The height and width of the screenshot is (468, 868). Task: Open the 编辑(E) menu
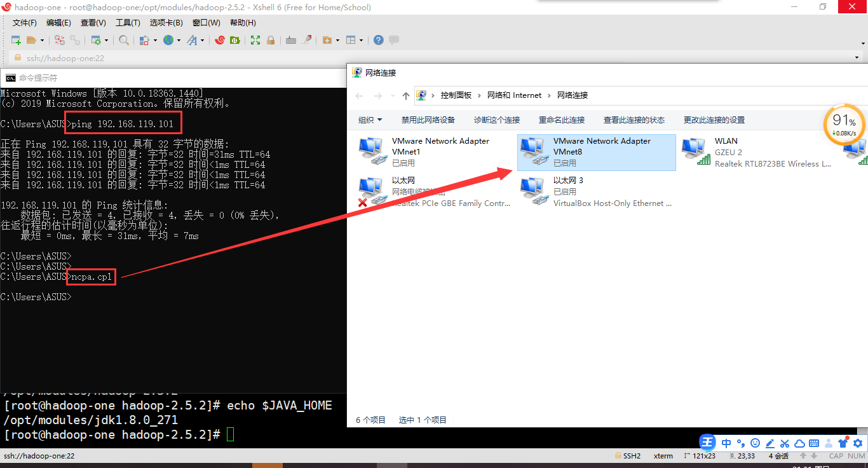[58, 23]
